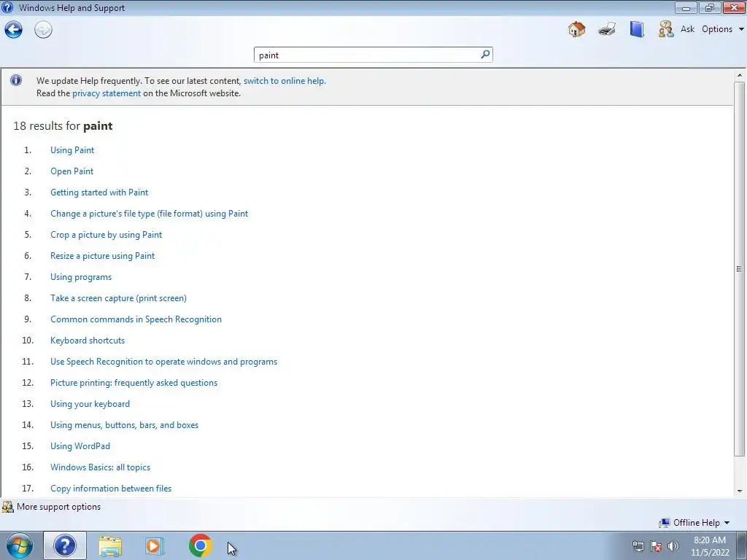Screen dimensions: 747x560
Task: Open Resize a picture using Paint
Action: 102,256
